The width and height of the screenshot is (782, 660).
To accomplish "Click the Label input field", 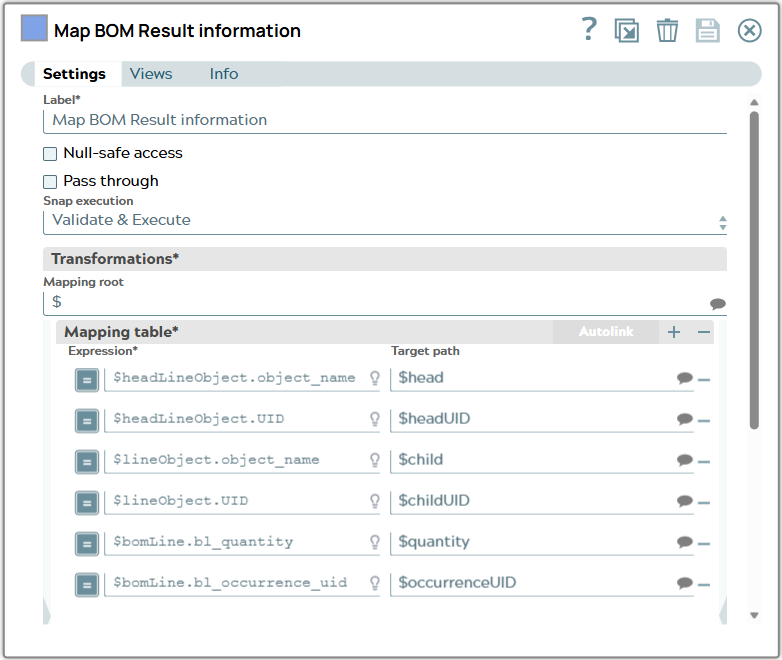I will [385, 121].
